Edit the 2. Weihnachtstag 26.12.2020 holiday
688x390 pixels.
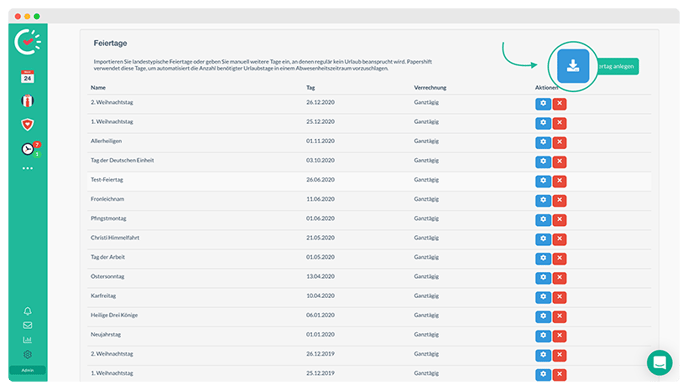[543, 104]
